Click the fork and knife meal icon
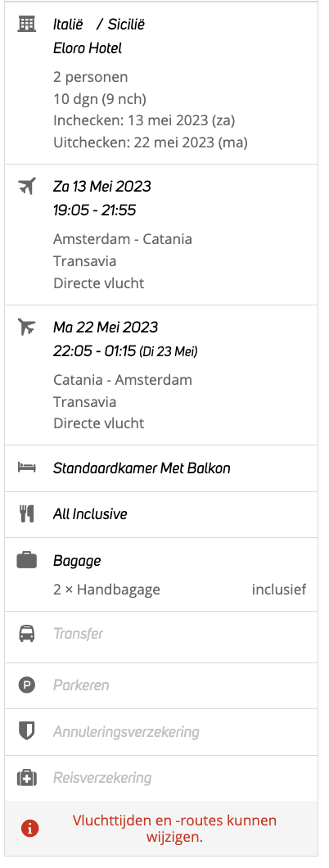Screen dimensions: 329x868 tap(26, 514)
